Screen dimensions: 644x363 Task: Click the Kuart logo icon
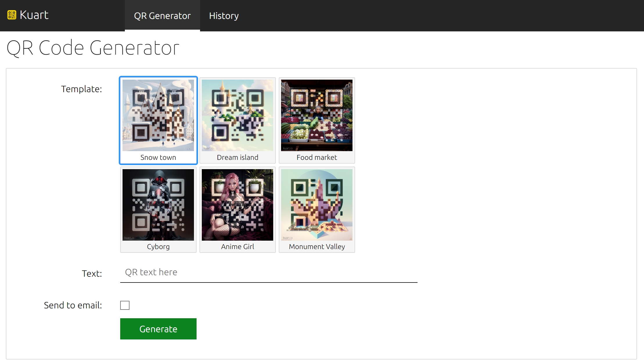12,15
